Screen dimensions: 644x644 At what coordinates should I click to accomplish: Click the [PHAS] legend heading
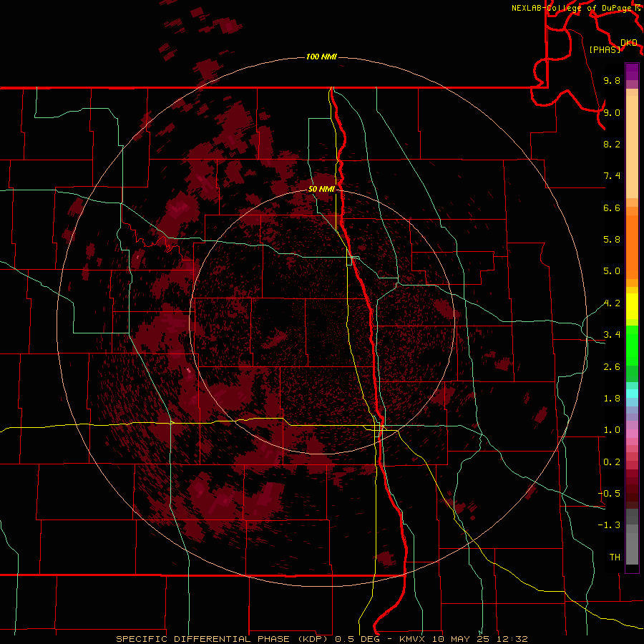click(605, 49)
